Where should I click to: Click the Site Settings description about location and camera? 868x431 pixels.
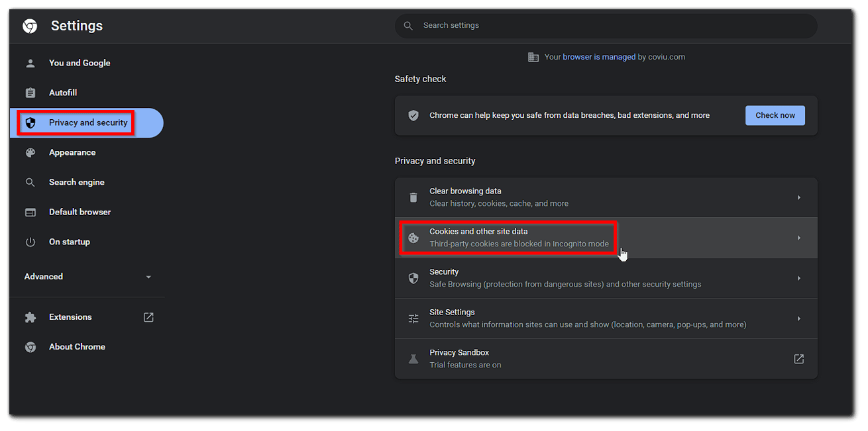[x=588, y=324]
